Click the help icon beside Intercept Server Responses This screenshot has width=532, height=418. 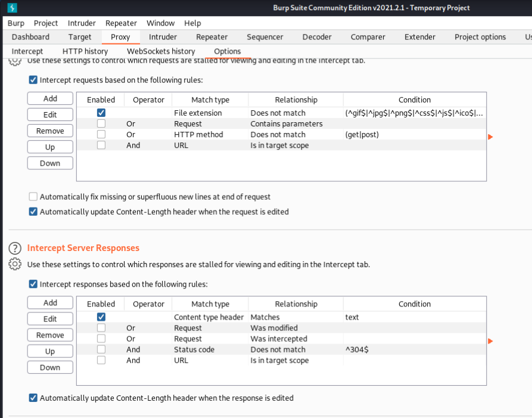coord(15,248)
